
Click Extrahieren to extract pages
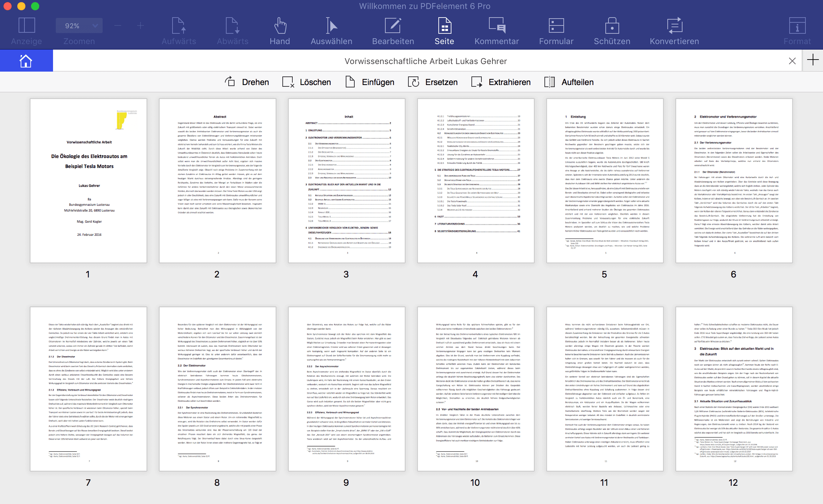pos(501,82)
